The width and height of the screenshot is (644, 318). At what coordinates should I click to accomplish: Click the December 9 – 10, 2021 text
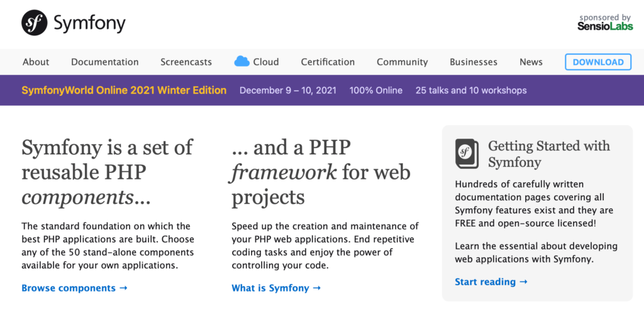[288, 90]
